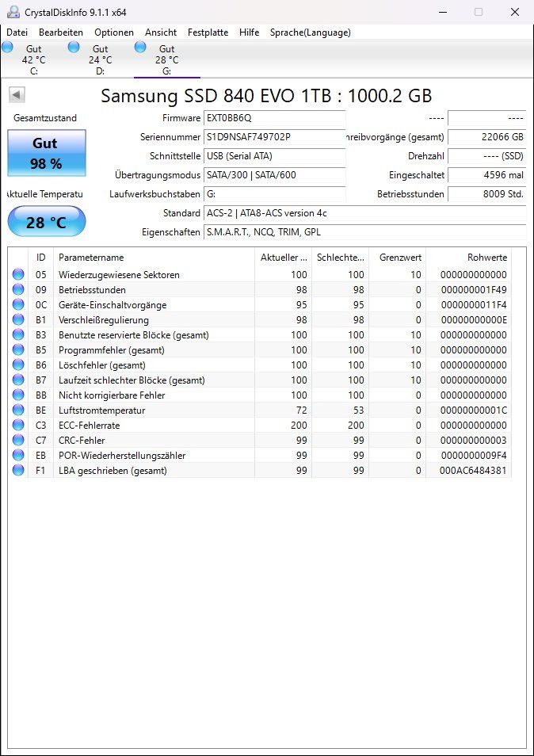Click status orb for POR-Wiederherstellungszähler row
This screenshot has height=756, width=534.
tap(18, 455)
